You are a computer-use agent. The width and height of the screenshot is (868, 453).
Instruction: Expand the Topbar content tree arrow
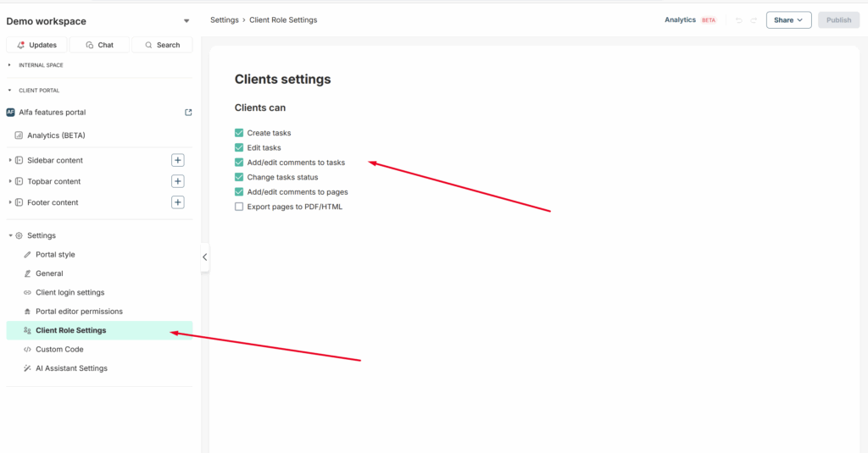pos(10,181)
